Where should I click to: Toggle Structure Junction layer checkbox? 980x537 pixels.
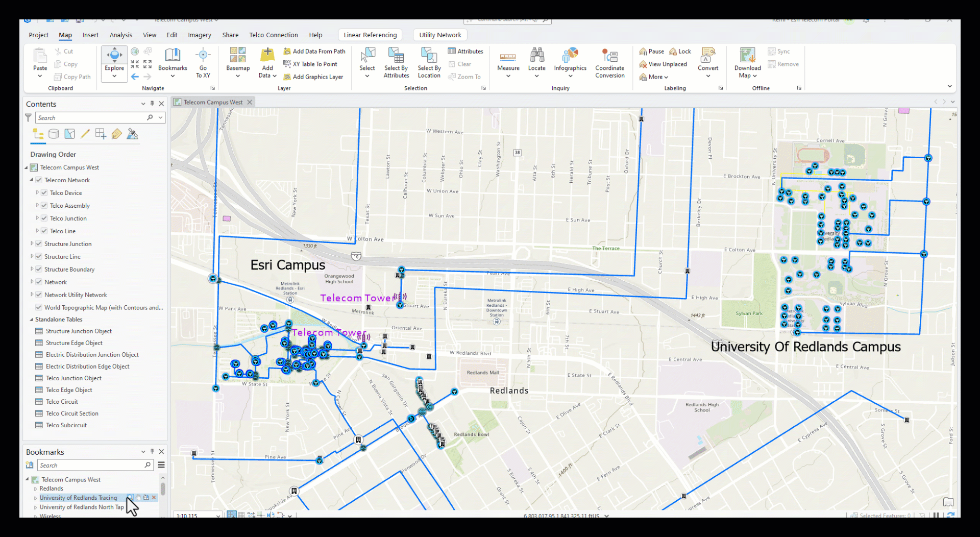pyautogui.click(x=39, y=244)
